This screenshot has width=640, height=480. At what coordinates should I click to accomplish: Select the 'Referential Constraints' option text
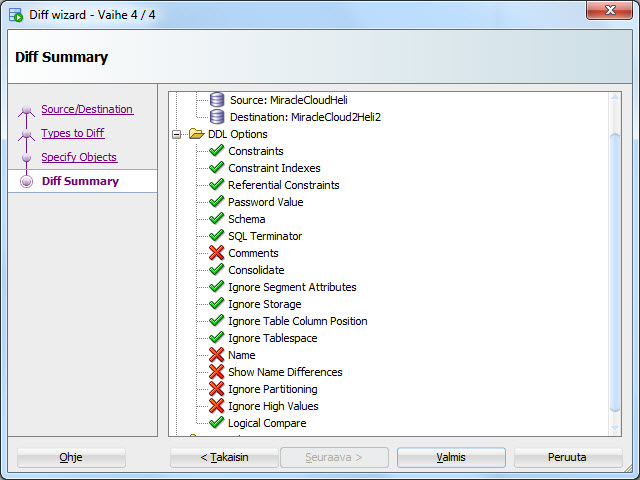click(284, 185)
